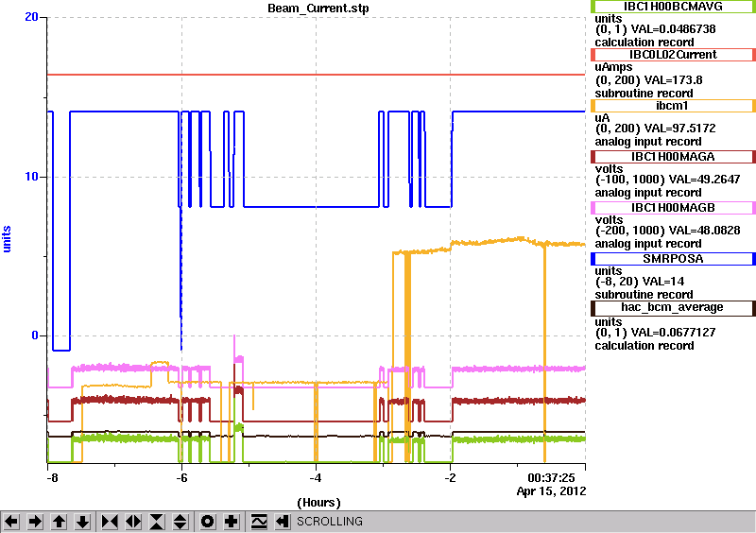Select the ibcm1 legend entry
This screenshot has height=533, width=756.
point(673,106)
